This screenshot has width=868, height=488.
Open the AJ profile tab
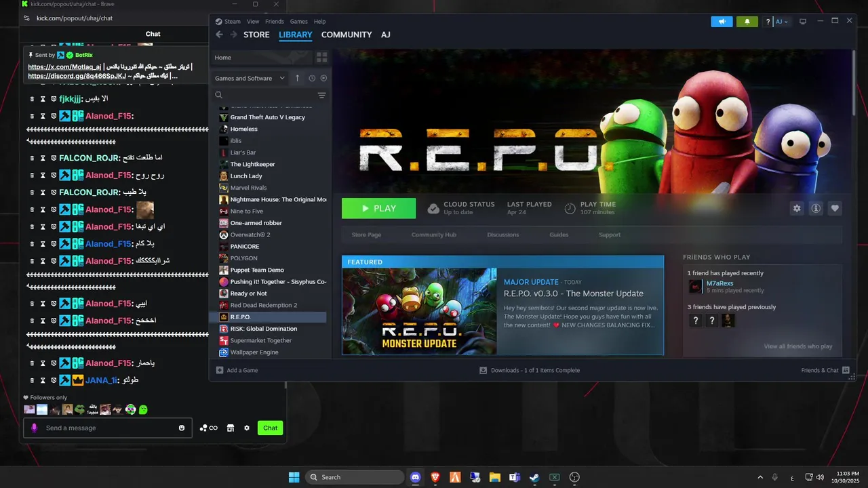point(385,35)
